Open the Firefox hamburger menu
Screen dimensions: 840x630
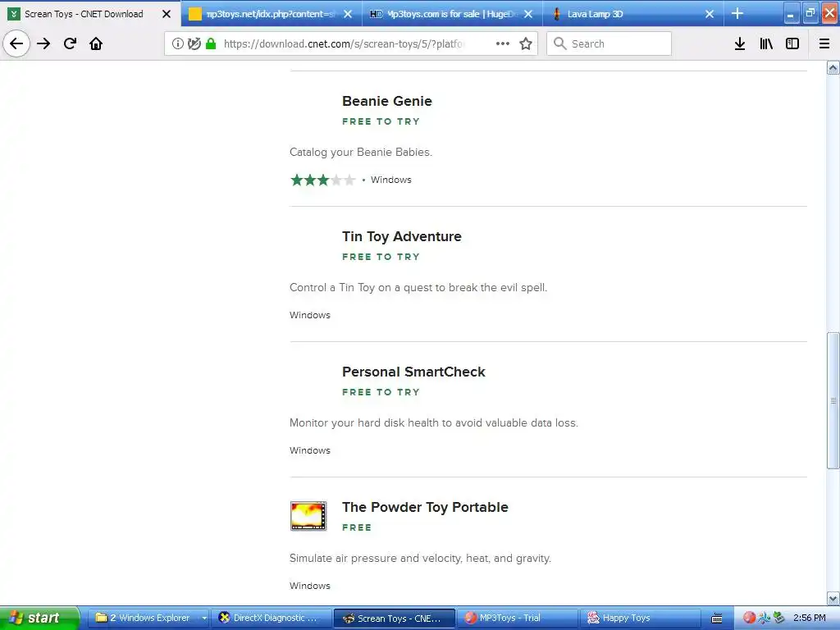click(824, 43)
